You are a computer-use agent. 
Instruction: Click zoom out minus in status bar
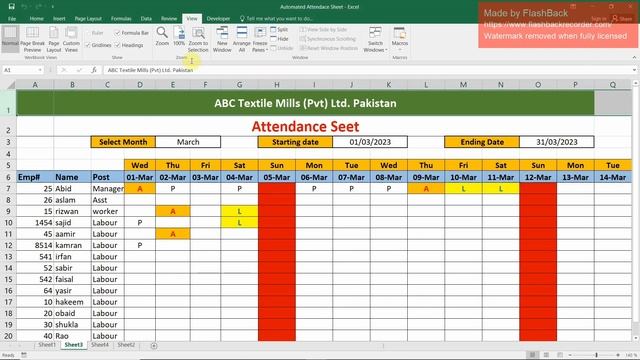[570, 355]
